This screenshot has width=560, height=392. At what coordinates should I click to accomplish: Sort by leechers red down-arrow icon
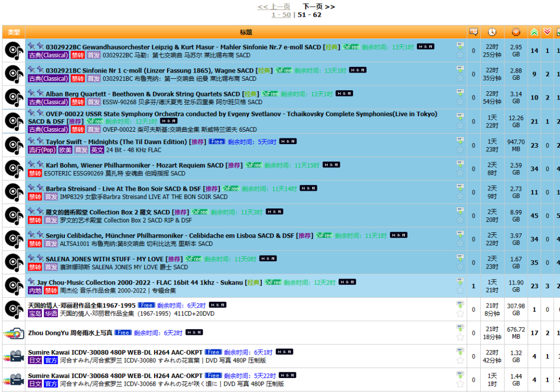547,32
